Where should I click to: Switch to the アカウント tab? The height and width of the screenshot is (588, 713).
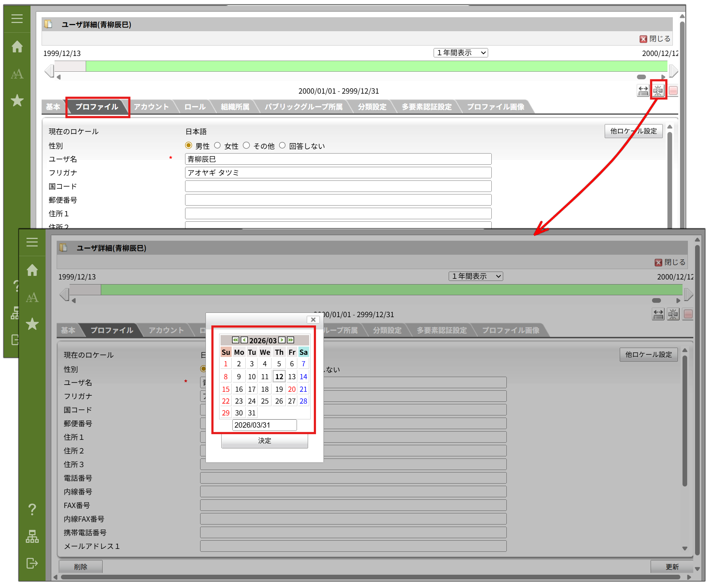coord(151,107)
